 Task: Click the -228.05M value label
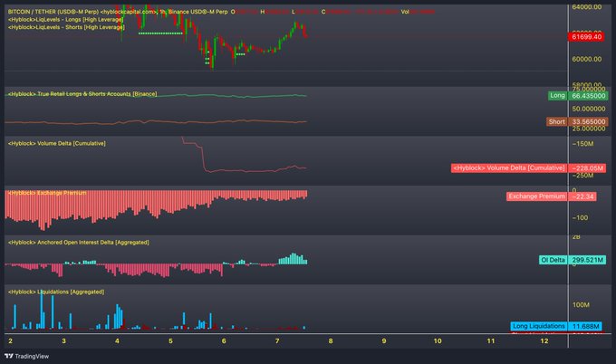(x=587, y=168)
